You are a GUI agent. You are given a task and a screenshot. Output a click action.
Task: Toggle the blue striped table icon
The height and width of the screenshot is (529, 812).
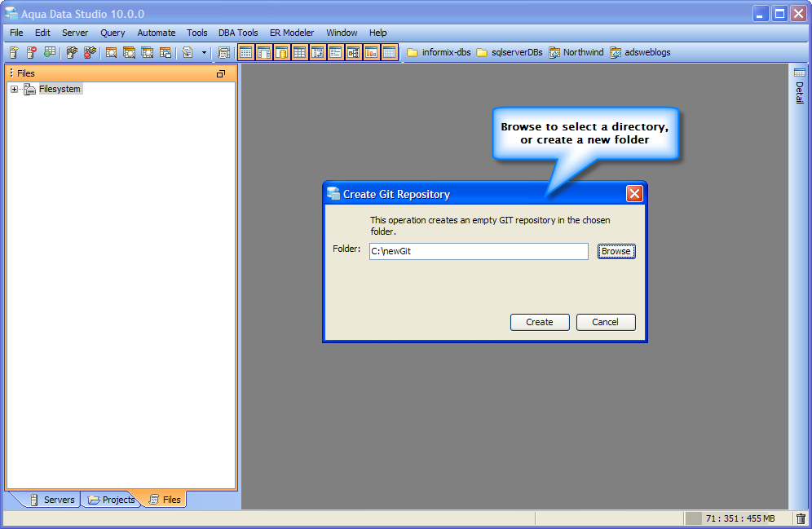pyautogui.click(x=390, y=52)
